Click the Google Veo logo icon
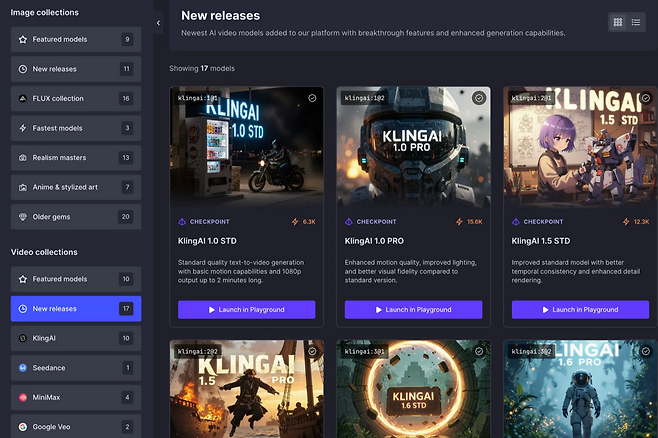 point(23,427)
